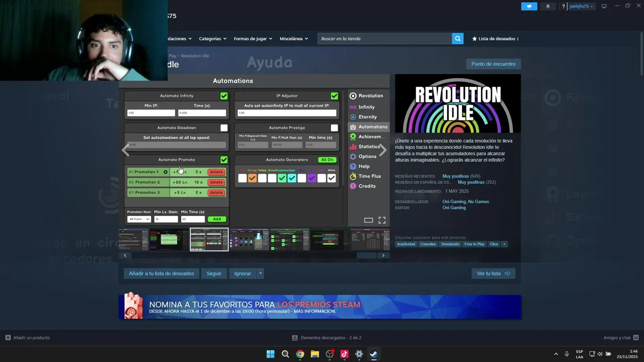The width and height of the screenshot is (644, 362).
Task: Click the Free to Play tag
Action: point(474,244)
